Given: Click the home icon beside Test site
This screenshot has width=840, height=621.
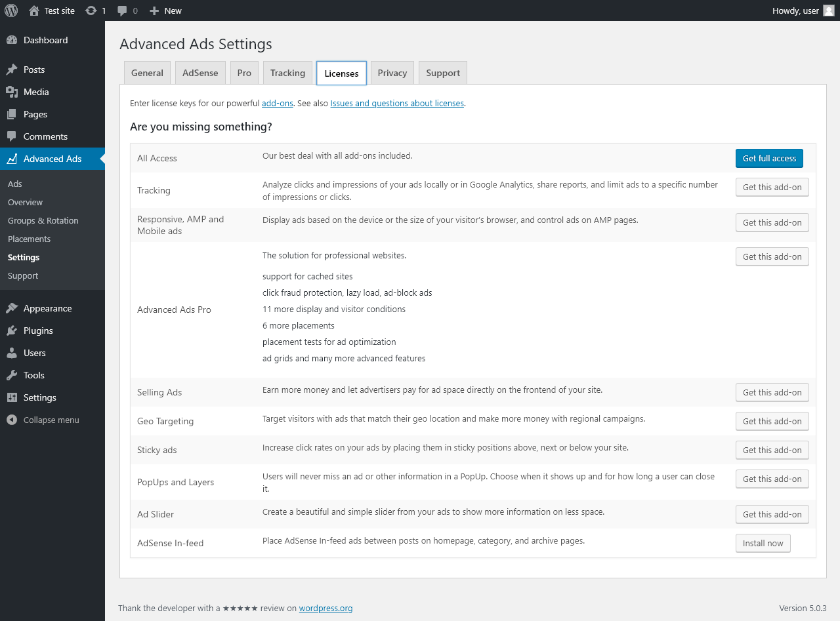Looking at the screenshot, I should [x=34, y=10].
